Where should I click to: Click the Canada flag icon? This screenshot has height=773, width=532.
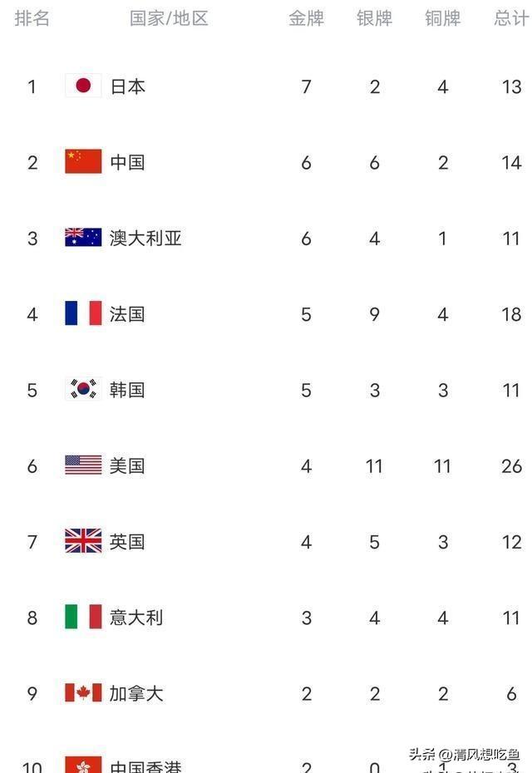[x=83, y=692]
